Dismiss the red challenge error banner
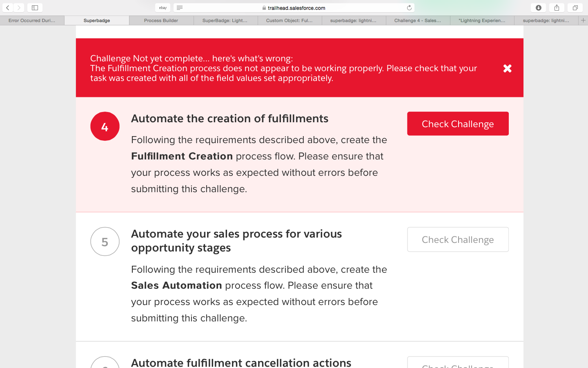This screenshot has height=368, width=588. coord(507,68)
